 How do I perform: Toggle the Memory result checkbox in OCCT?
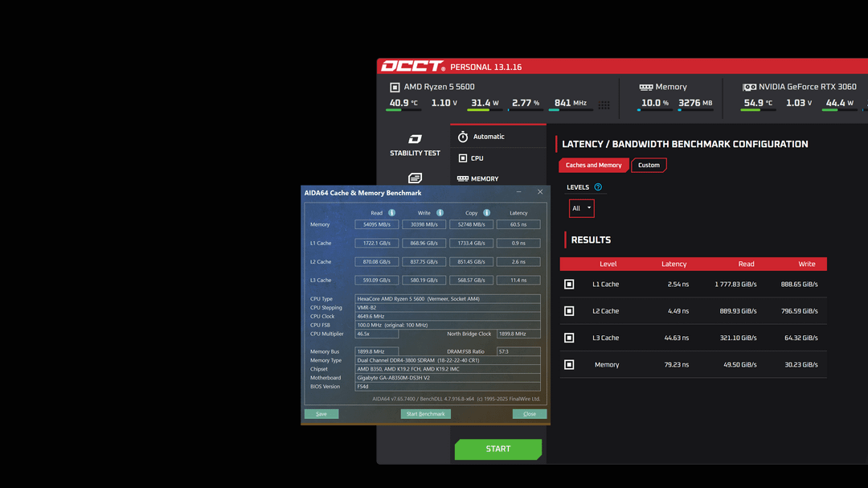pyautogui.click(x=569, y=364)
